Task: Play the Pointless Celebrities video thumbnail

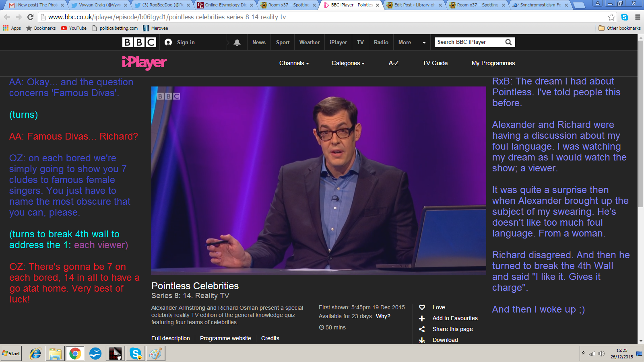Action: pos(318,181)
